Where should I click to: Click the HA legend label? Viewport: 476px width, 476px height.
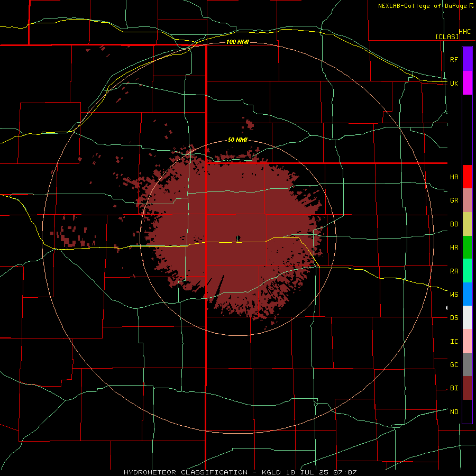[x=454, y=177]
